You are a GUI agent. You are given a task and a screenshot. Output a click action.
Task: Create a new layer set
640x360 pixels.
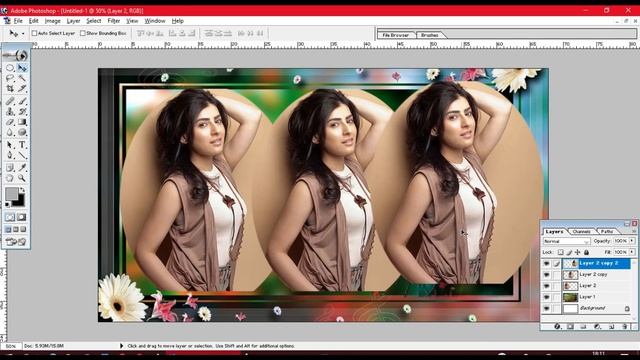point(583,327)
